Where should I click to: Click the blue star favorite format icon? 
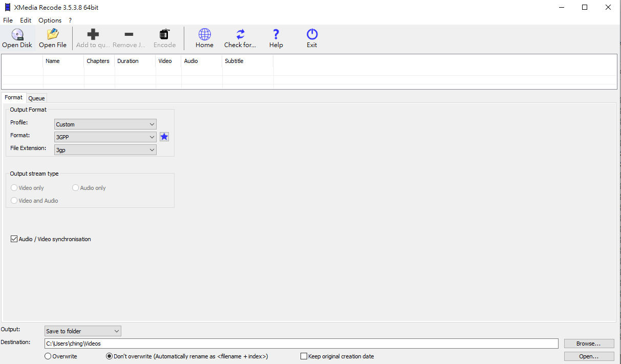[164, 137]
